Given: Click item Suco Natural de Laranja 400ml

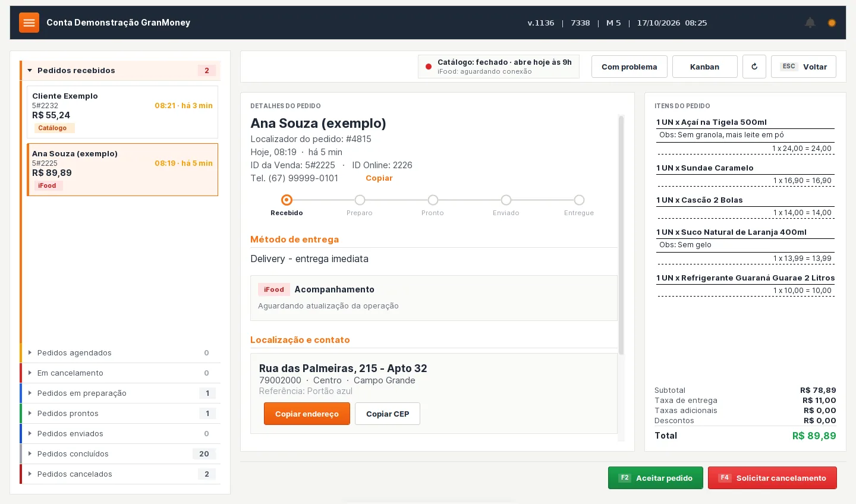Looking at the screenshot, I should (x=731, y=232).
